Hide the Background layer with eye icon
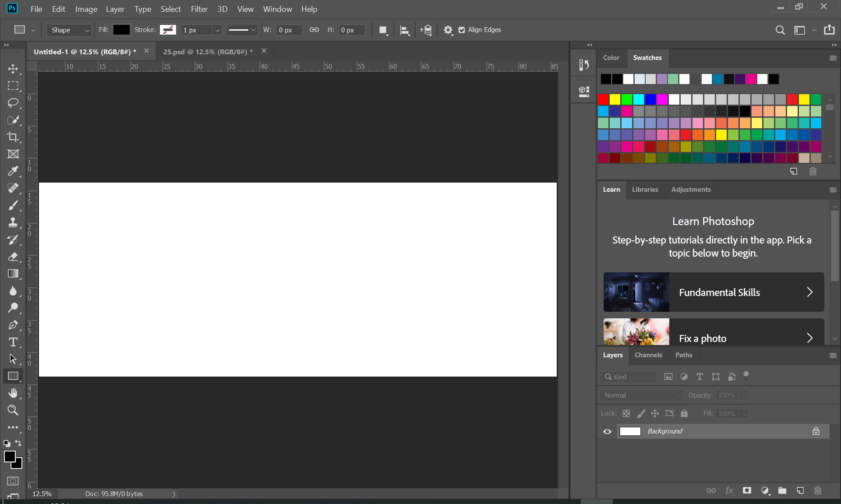Screen dimensions: 841x504 pyautogui.click(x=607, y=431)
